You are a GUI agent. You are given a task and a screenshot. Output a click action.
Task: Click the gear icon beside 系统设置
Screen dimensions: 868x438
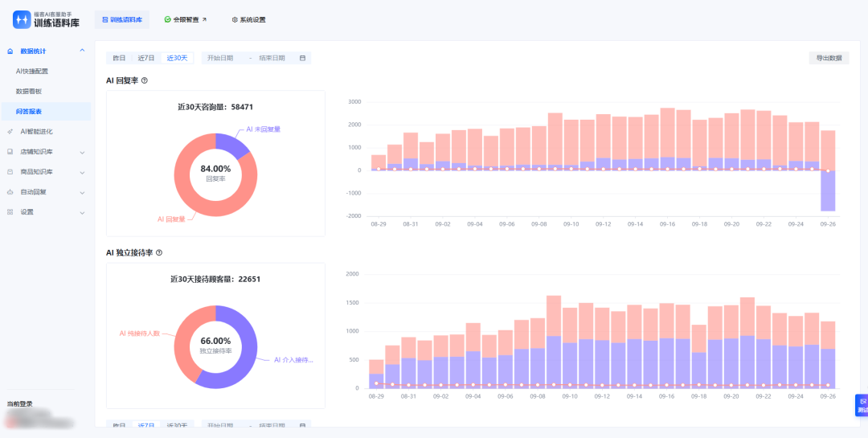[235, 19]
